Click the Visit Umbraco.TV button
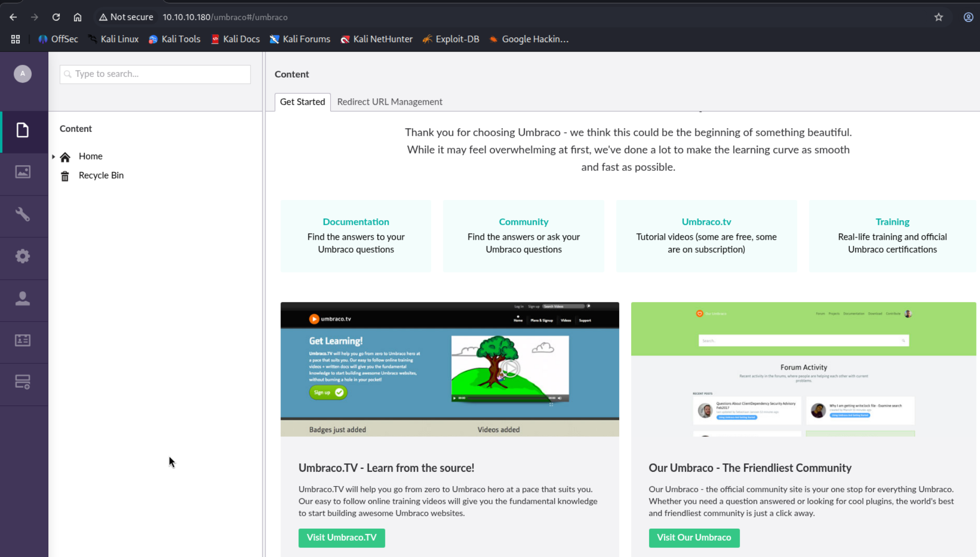Viewport: 980px width, 557px height. (342, 538)
